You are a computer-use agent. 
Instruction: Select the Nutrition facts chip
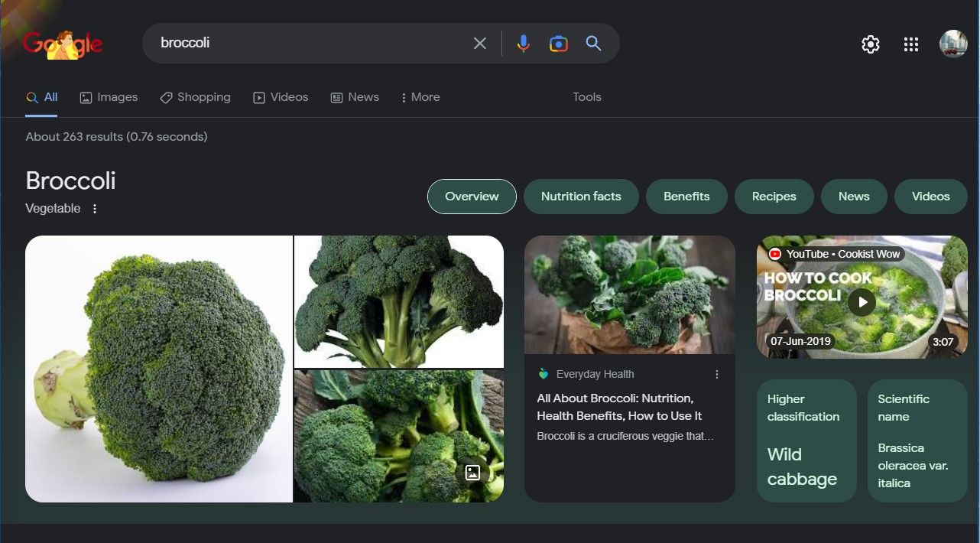click(581, 197)
